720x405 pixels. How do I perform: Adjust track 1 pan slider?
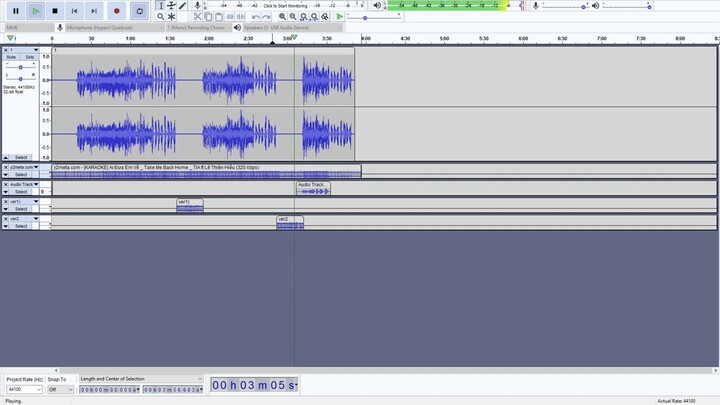coord(21,79)
